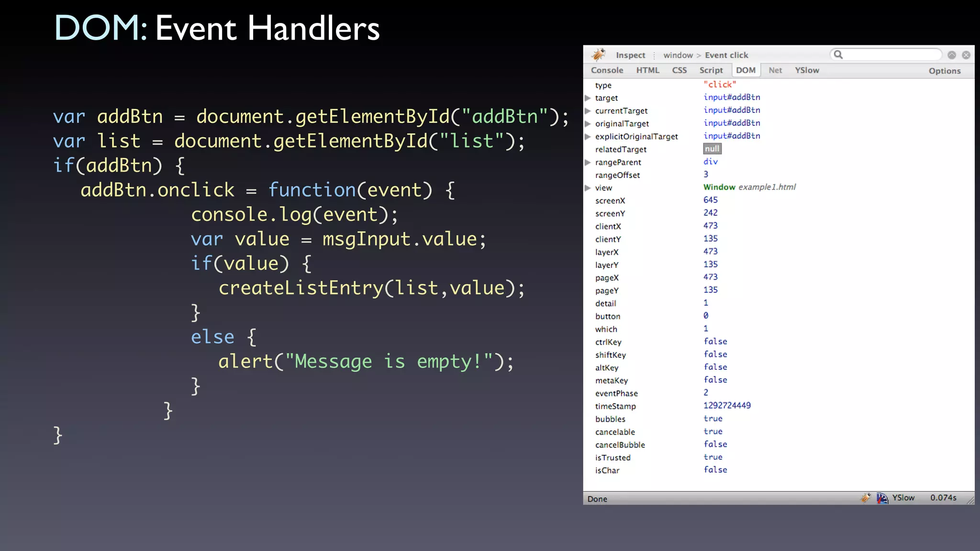Close Firebug panel with X button
Screen dimensions: 980x551
click(966, 55)
